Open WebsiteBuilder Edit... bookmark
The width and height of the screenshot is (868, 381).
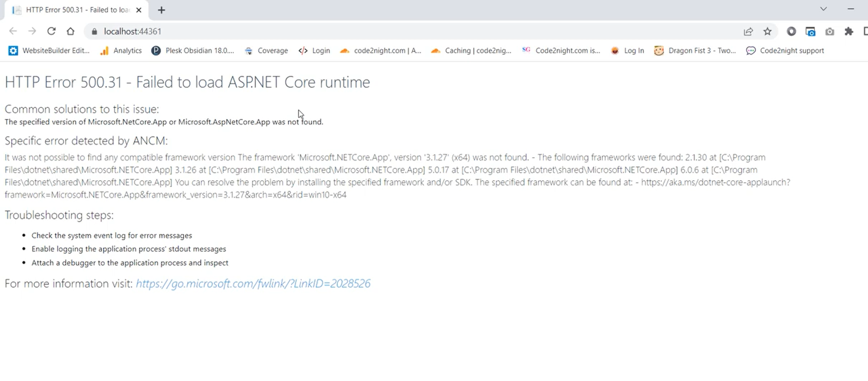49,50
